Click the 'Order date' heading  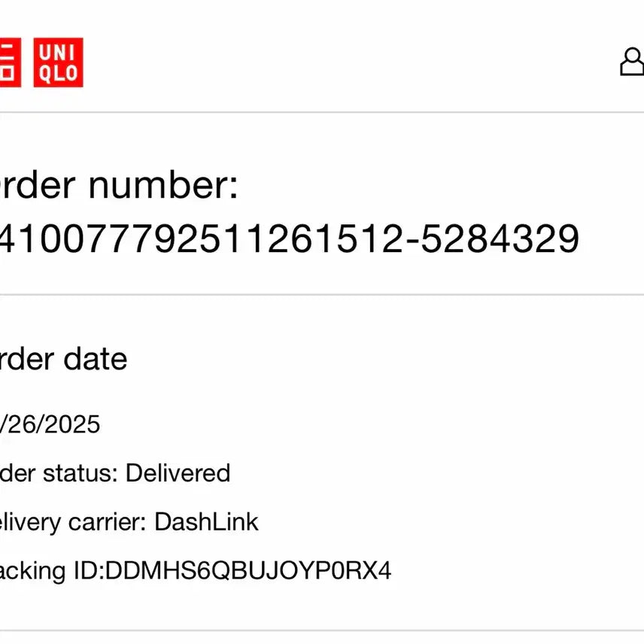coord(63,359)
